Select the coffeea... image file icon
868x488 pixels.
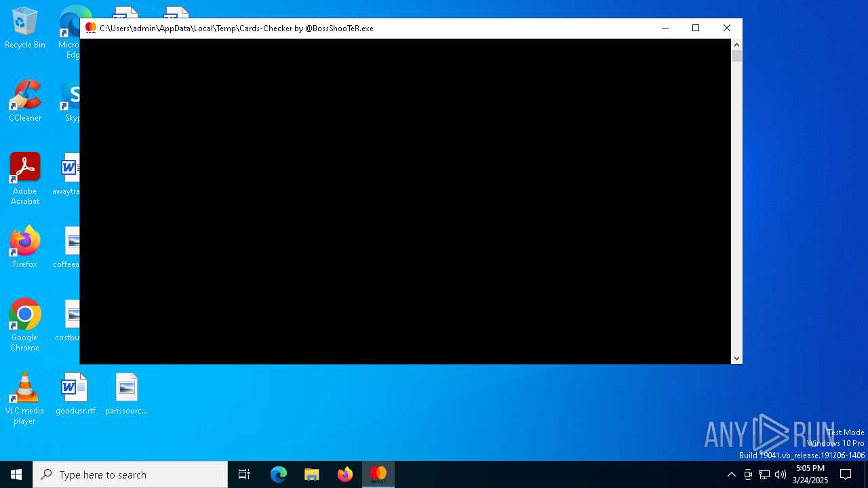coord(66,247)
